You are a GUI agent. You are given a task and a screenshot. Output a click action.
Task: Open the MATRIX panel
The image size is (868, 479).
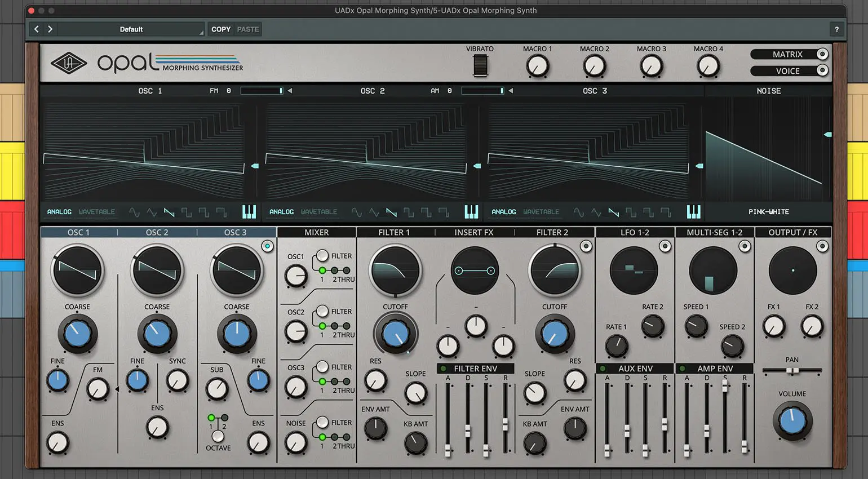coord(788,54)
